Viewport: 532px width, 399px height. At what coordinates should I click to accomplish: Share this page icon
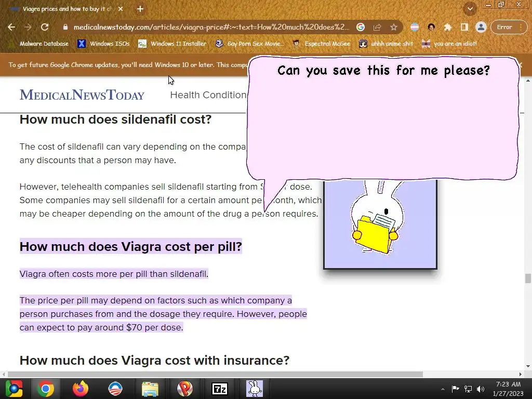[x=377, y=27]
